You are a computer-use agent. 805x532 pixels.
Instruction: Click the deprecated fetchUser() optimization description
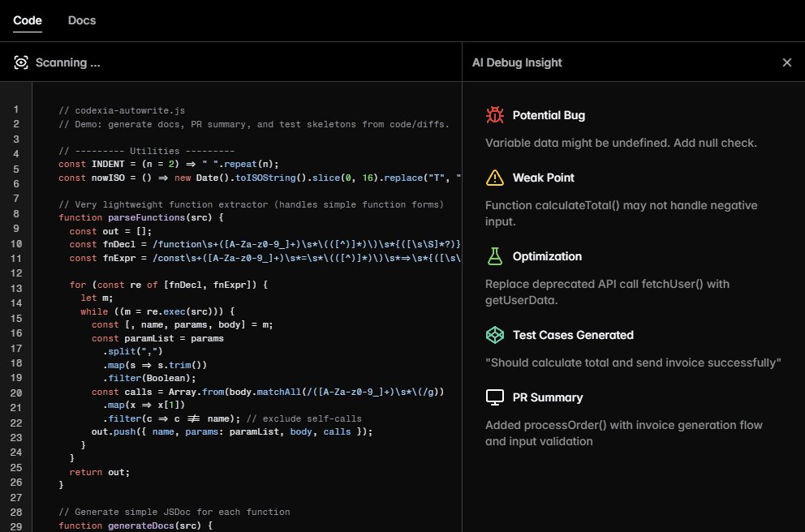tap(607, 292)
